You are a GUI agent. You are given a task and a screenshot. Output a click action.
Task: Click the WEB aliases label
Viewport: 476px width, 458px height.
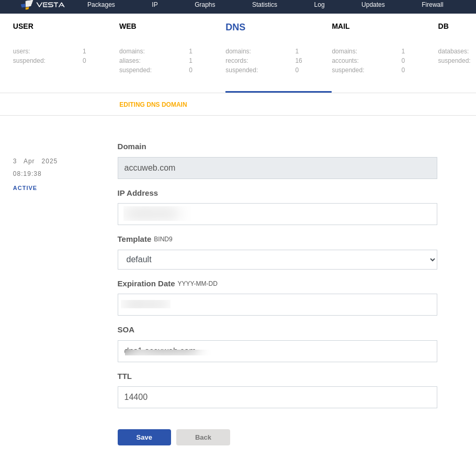tap(130, 61)
